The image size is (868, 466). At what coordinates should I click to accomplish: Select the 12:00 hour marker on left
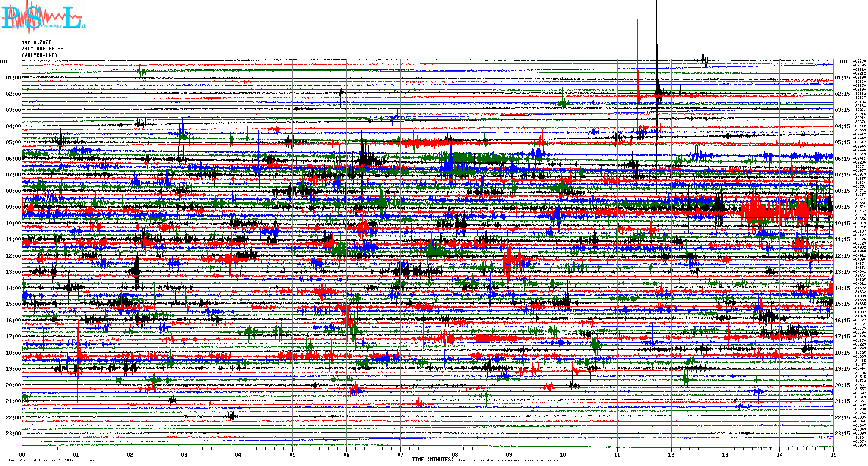(13, 256)
